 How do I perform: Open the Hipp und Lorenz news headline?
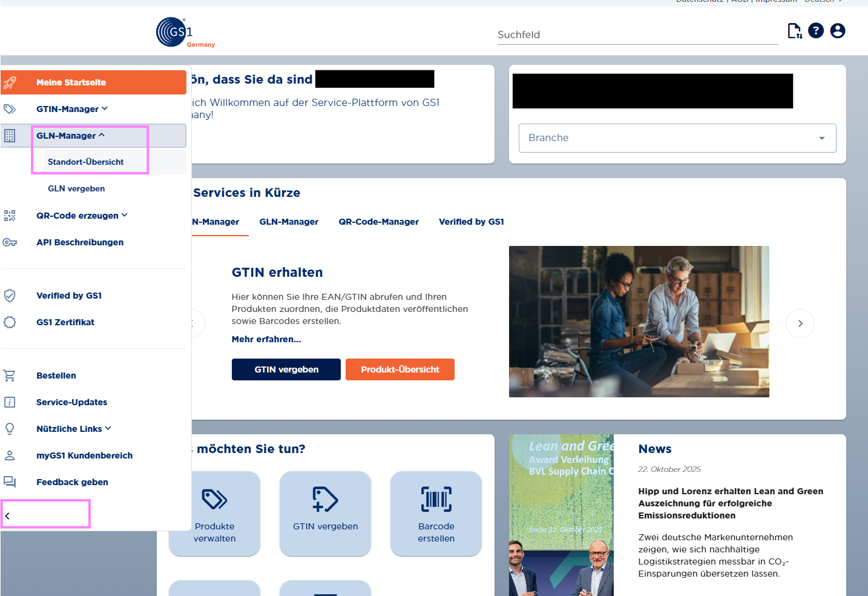(x=731, y=503)
